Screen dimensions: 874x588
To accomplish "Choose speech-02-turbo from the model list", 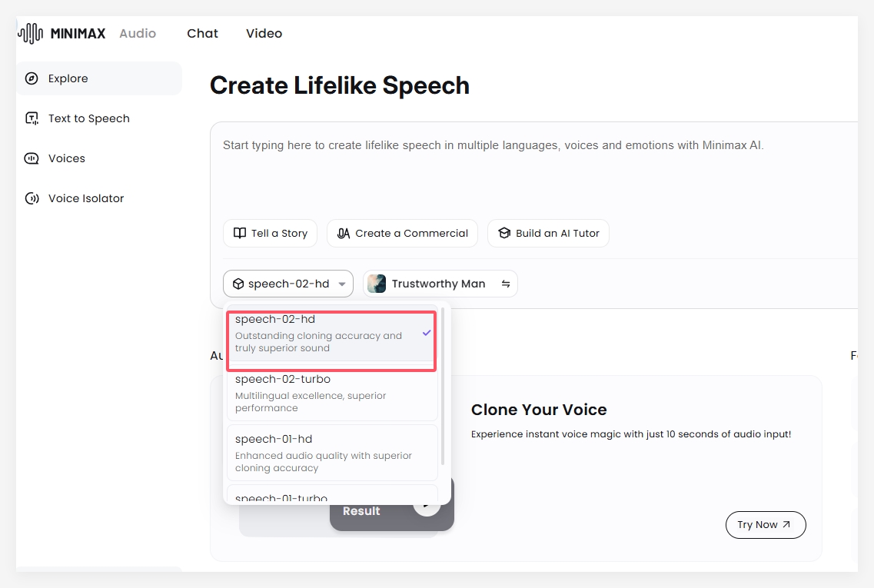I will click(x=331, y=393).
